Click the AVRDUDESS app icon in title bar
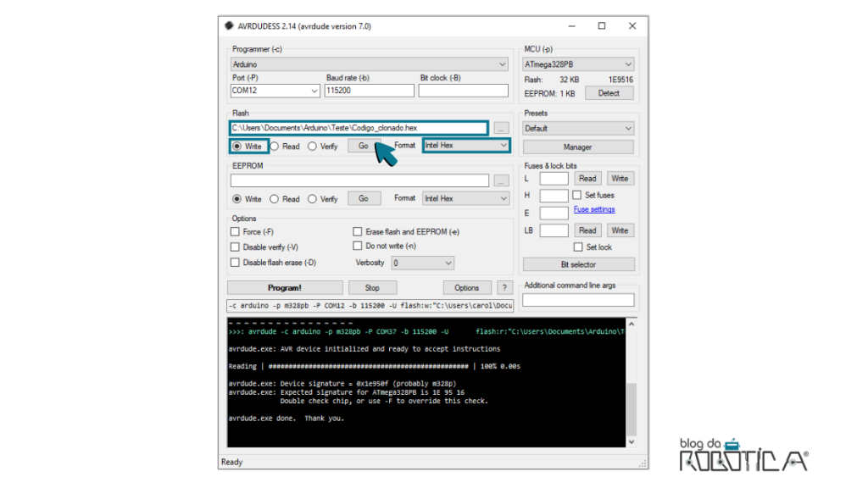868x488 pixels. tap(229, 26)
